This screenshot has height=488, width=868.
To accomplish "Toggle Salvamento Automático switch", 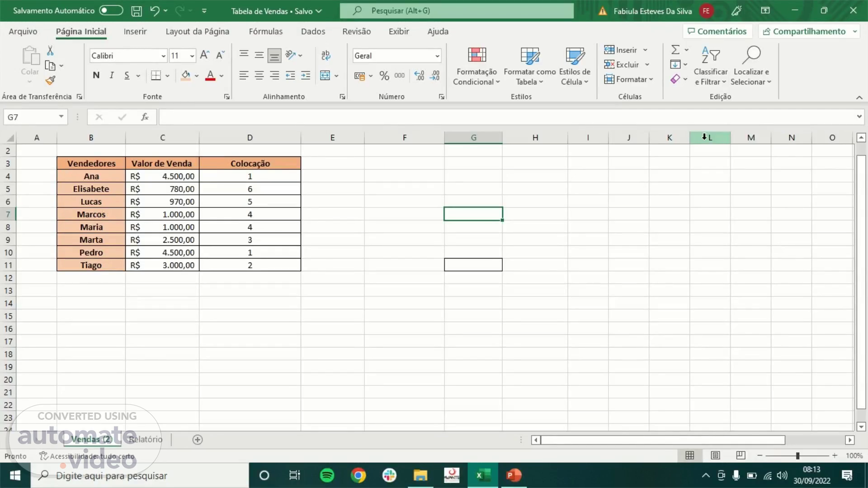I will (x=111, y=10).
